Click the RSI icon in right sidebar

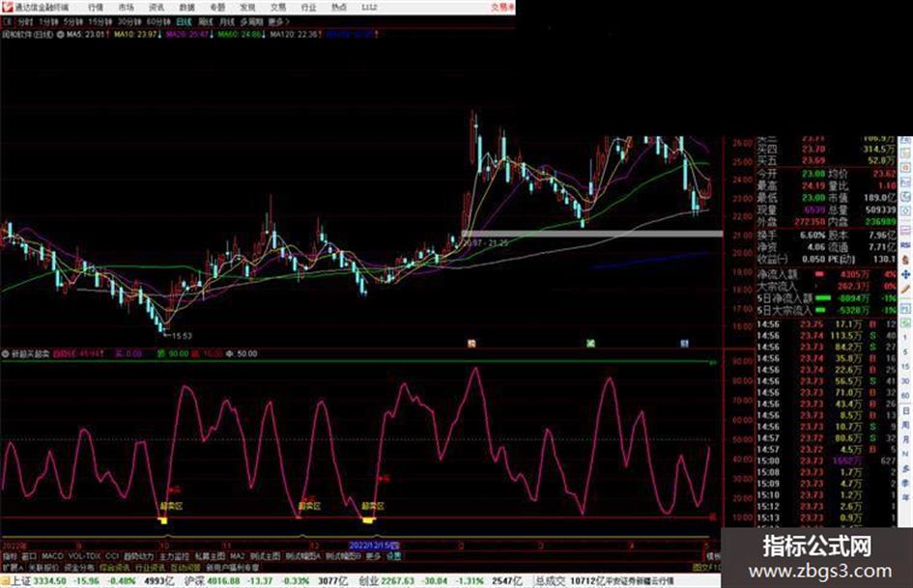tap(905, 245)
